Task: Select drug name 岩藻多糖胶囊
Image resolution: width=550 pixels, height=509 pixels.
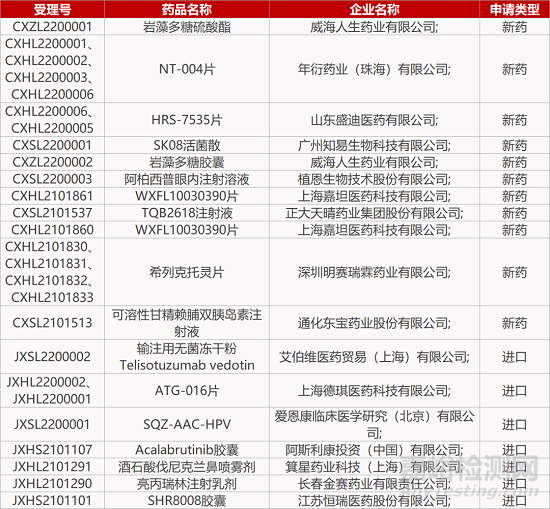Action: pyautogui.click(x=187, y=162)
